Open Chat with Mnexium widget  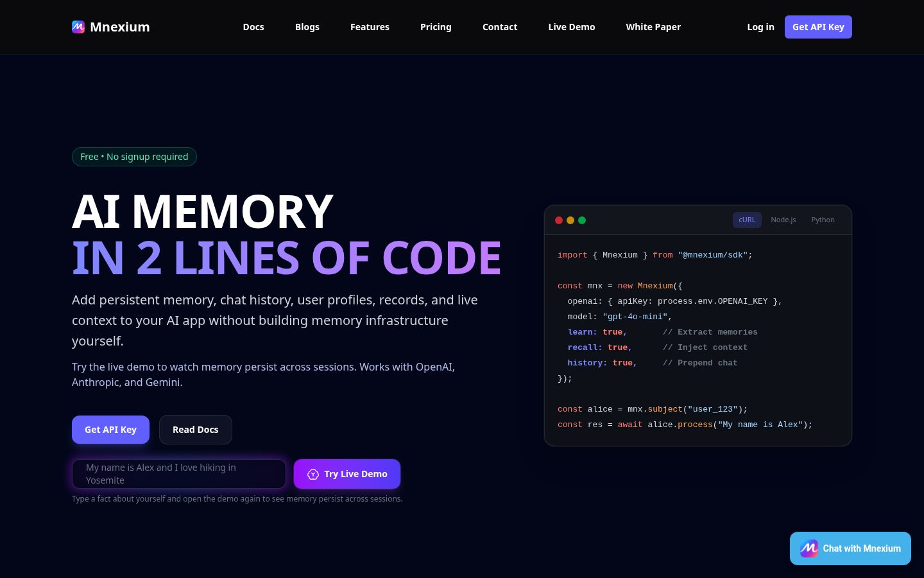850,548
